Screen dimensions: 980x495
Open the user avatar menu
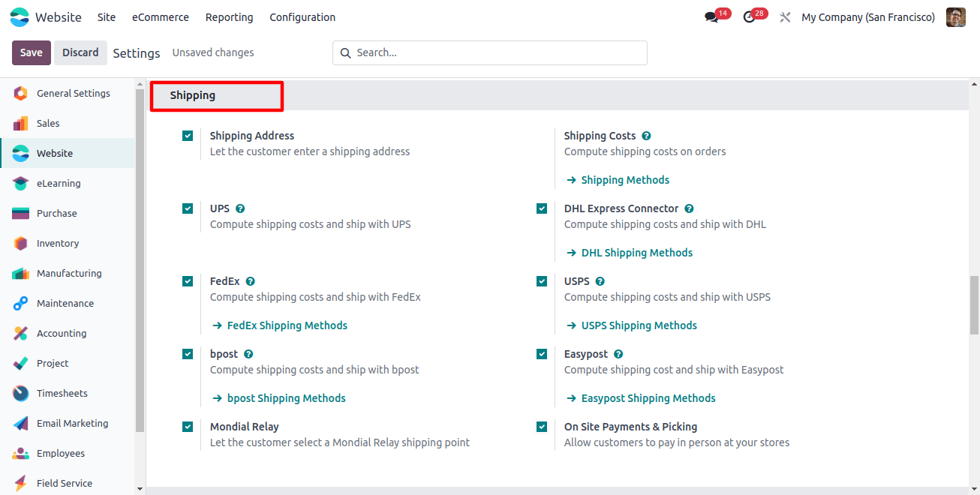(x=956, y=17)
